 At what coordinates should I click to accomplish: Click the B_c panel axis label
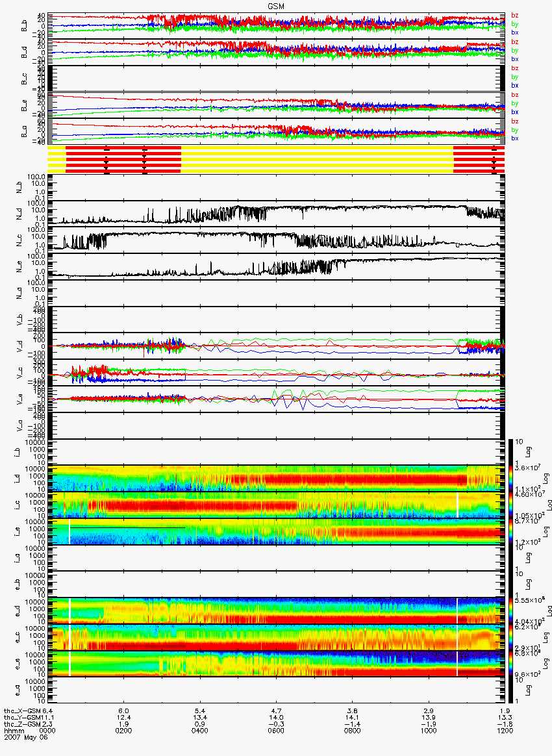coord(23,79)
